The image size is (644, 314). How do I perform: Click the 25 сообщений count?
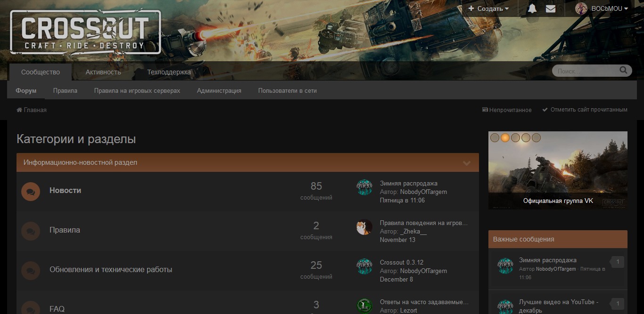pyautogui.click(x=316, y=270)
